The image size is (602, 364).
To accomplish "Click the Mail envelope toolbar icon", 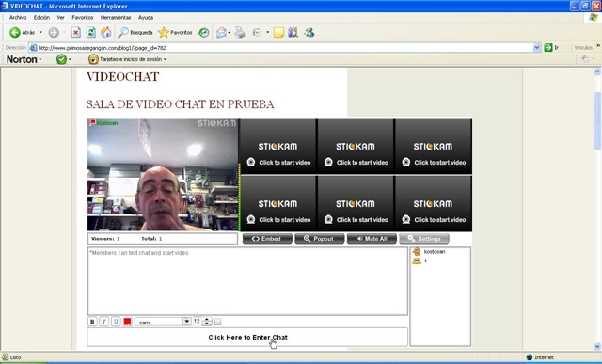I will coord(221,33).
